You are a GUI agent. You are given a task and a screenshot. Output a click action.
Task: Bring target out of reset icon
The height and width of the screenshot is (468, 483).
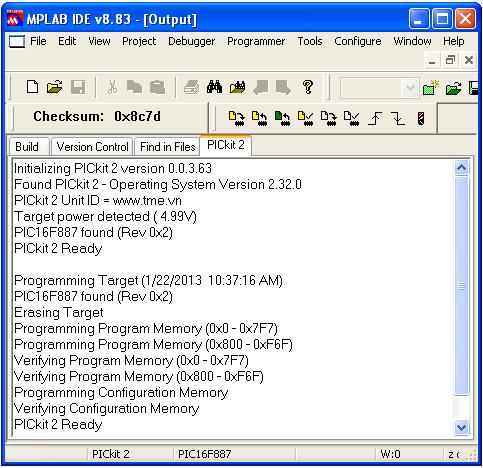tap(375, 118)
